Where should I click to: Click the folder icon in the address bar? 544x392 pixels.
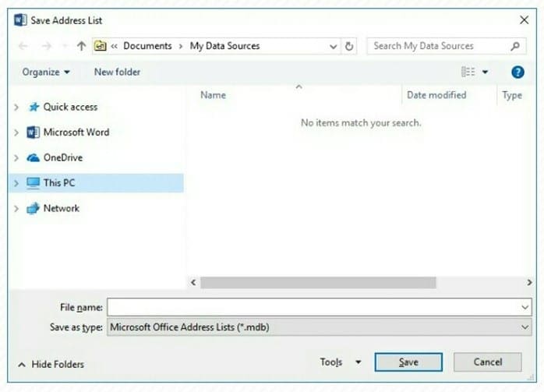tap(101, 46)
